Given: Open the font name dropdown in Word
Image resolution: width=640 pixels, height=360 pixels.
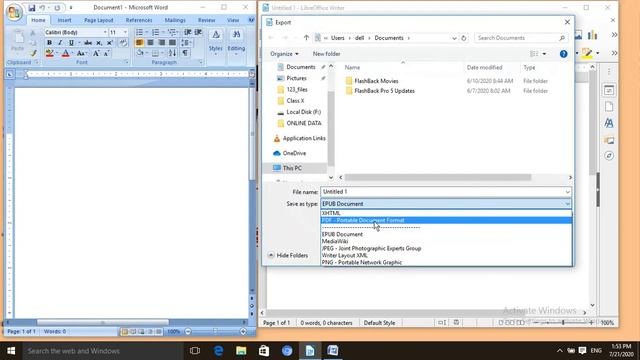Looking at the screenshot, I should pos(105,32).
